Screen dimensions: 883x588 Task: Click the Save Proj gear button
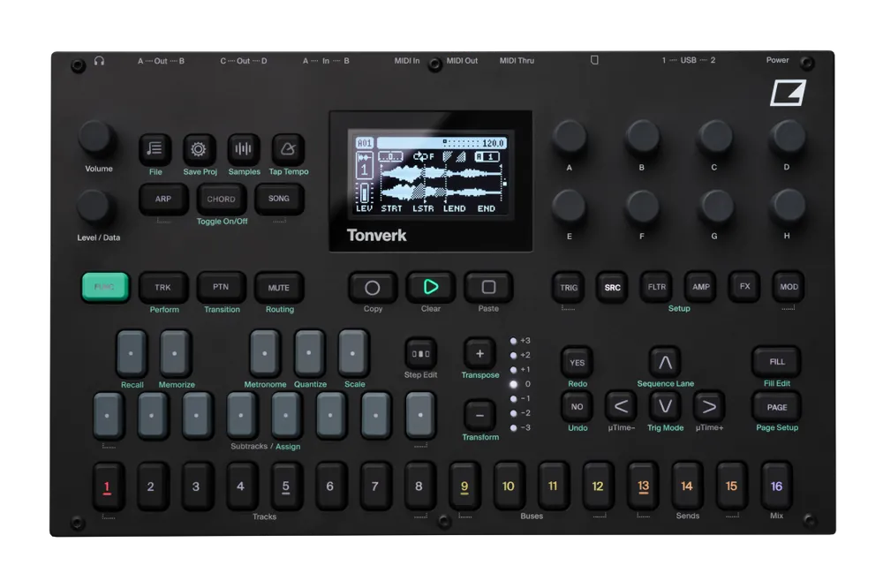point(199,149)
